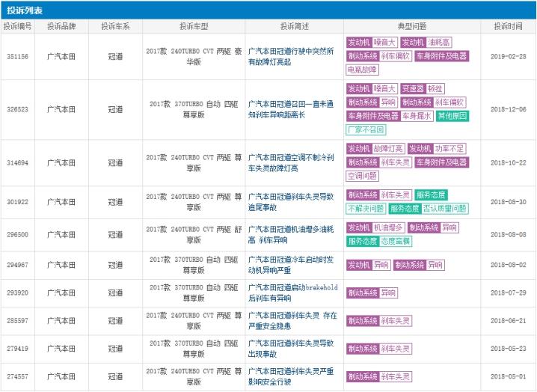Open complaint link 广汽本田冠道刹车失灵严重影响安全行驶
This screenshot has width=537, height=392.
pyautogui.click(x=291, y=376)
